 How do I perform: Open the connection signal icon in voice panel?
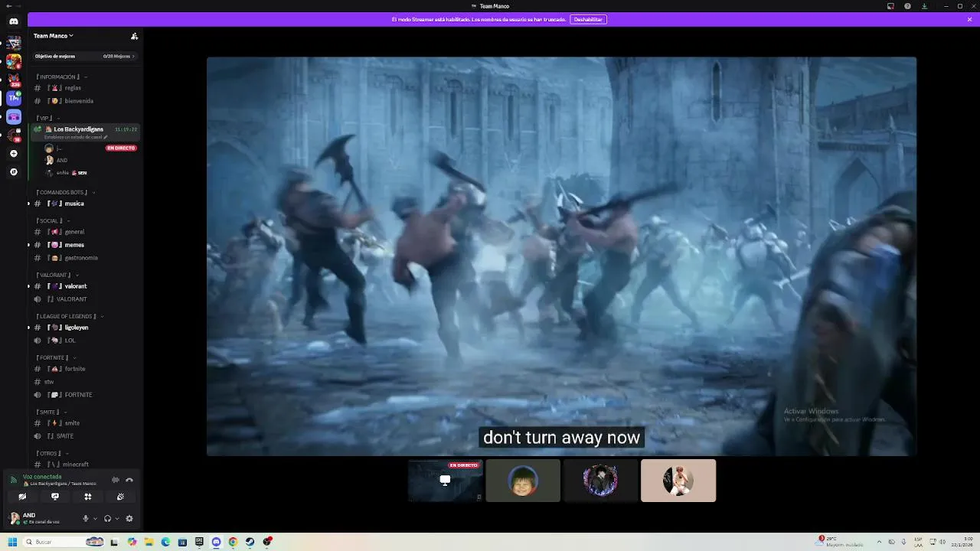(x=13, y=480)
